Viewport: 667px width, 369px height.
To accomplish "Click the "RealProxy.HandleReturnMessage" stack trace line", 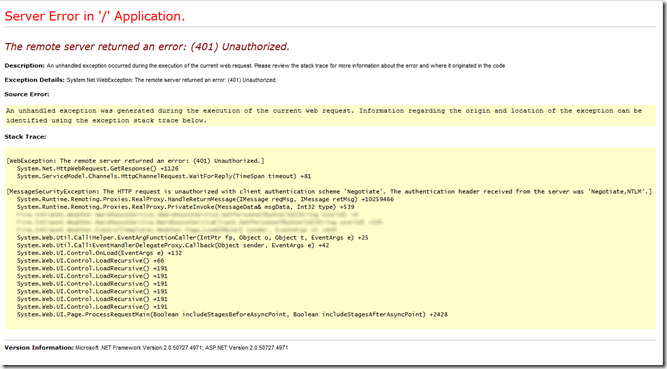I will click(x=205, y=199).
